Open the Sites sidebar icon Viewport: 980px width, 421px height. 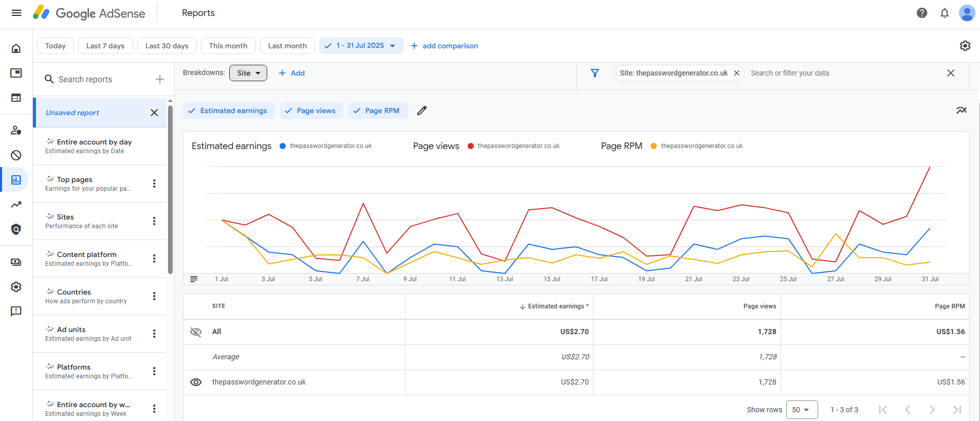click(16, 98)
